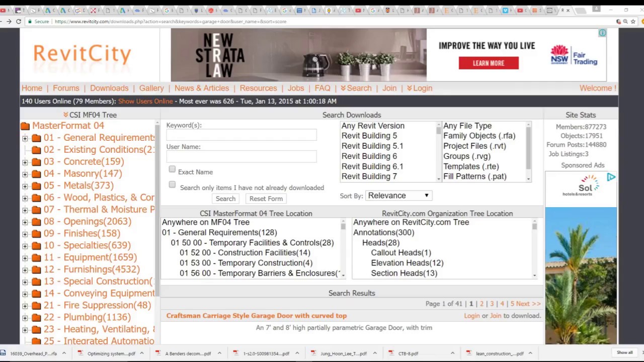Click the PDF icon of CTB-8.pdf download
Screen dimensions: 644x362
391,353
